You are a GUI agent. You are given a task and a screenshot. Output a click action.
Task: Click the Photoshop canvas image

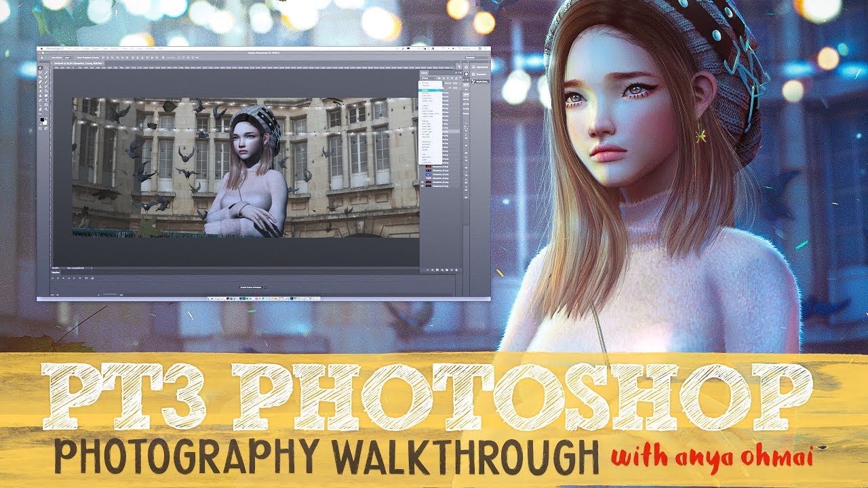(x=245, y=167)
